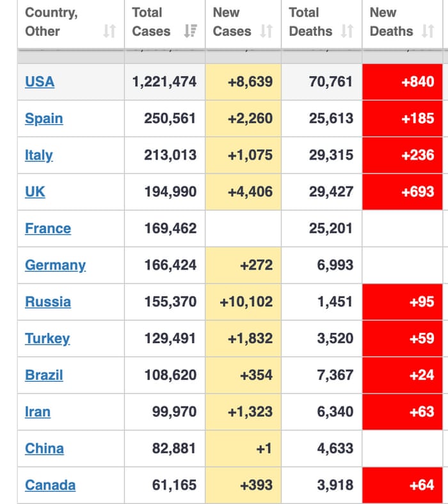Select the Russia link
448x504 pixels.
[x=48, y=302]
